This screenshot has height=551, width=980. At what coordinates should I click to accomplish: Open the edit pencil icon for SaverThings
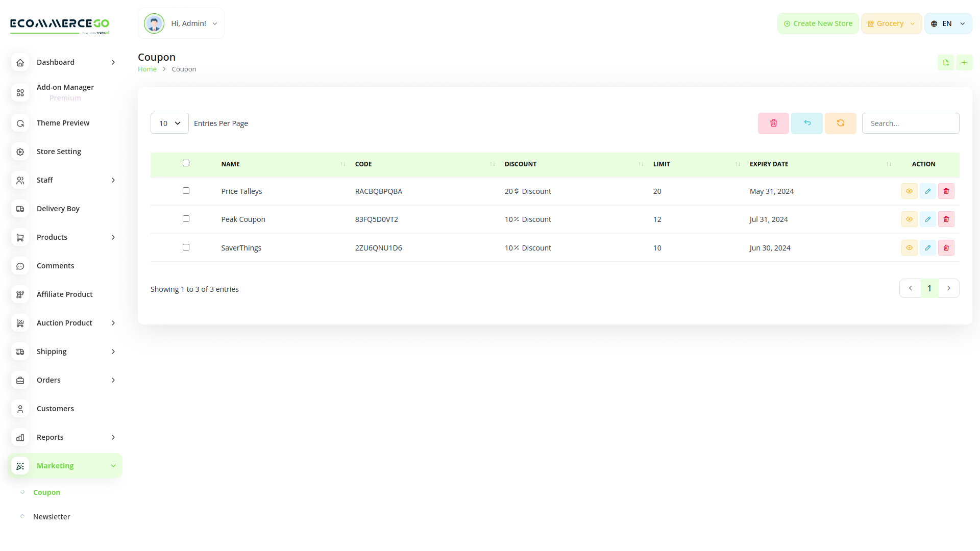pos(927,247)
